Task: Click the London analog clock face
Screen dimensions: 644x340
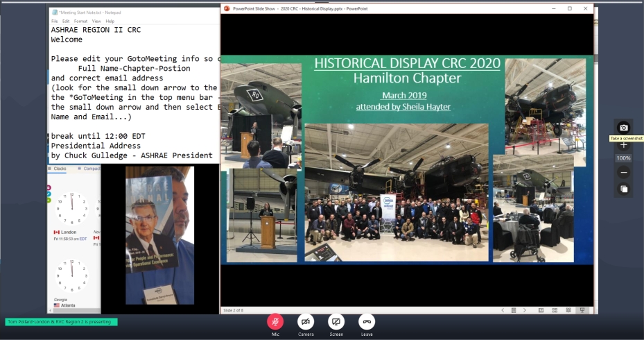Action: pyautogui.click(x=72, y=208)
